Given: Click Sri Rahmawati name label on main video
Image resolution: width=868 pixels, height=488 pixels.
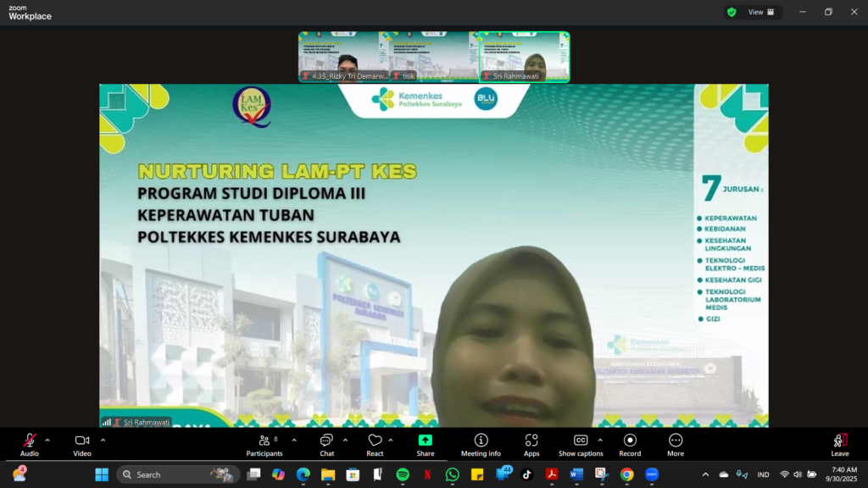Looking at the screenshot, I should coord(146,422).
